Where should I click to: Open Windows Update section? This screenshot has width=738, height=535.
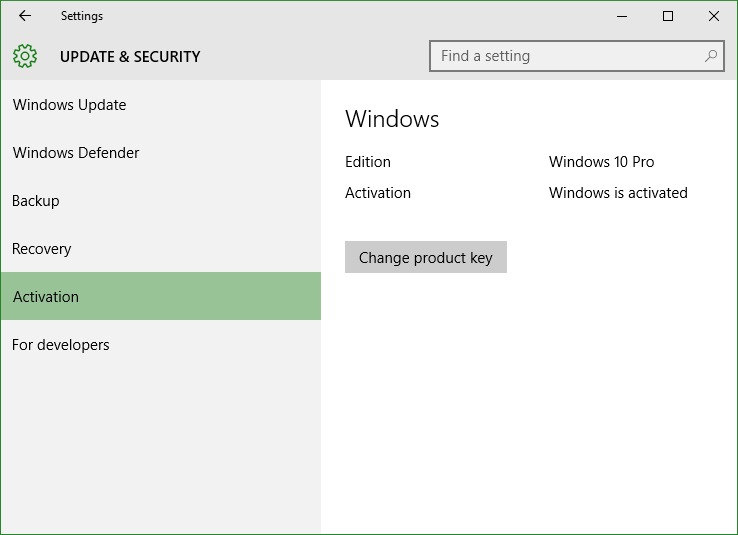[160, 104]
